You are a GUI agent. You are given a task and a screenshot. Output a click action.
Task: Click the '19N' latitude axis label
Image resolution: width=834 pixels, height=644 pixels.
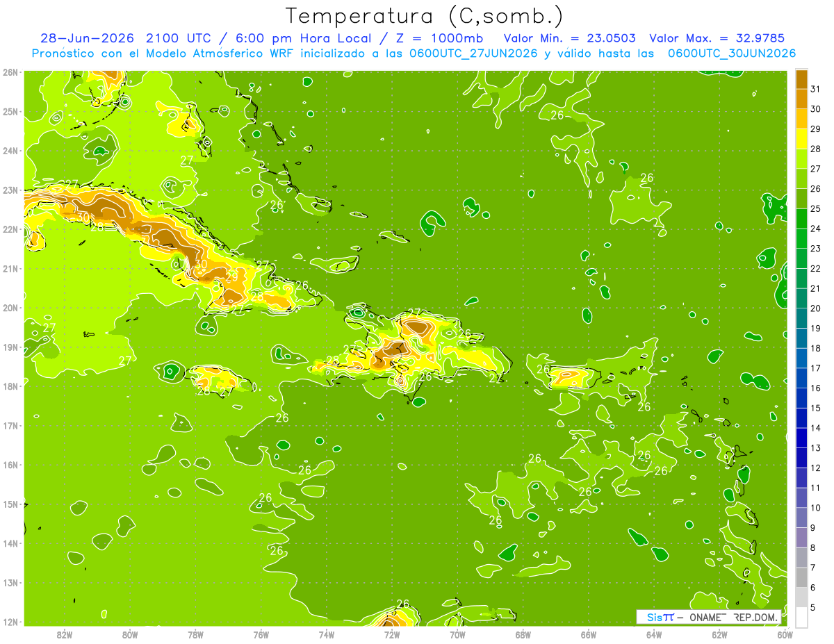click(x=10, y=347)
